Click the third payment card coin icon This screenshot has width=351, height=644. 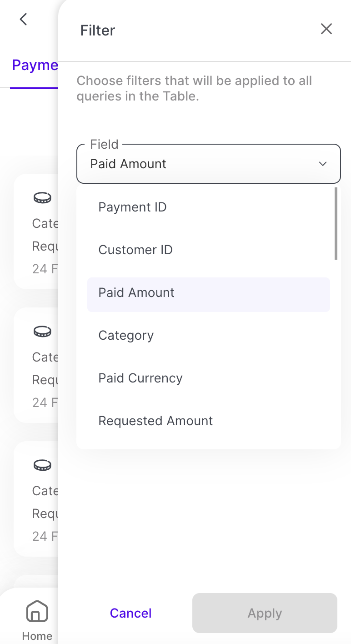pyautogui.click(x=42, y=465)
